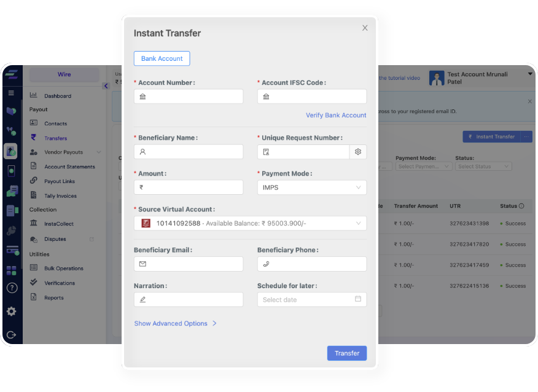
Task: Open the Payment Mode IMPS dropdown
Action: click(311, 187)
